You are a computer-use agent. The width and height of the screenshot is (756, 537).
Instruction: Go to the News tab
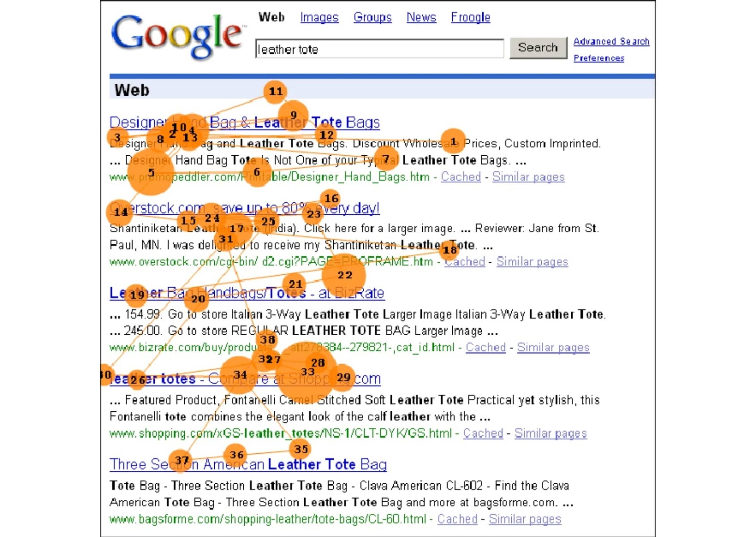point(421,17)
